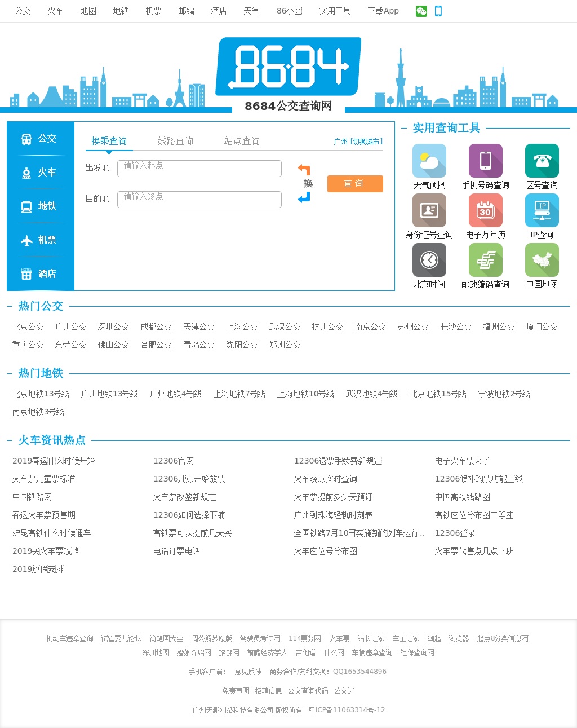Open the 厦门公交 link
This screenshot has height=728, width=577.
click(x=542, y=327)
